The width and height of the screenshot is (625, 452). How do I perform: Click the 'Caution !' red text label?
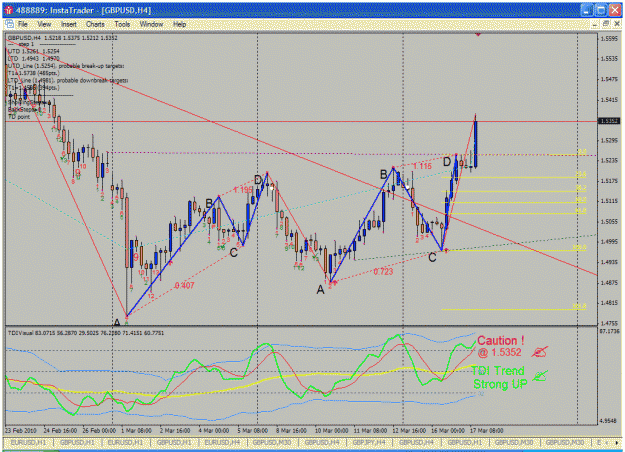coord(501,340)
